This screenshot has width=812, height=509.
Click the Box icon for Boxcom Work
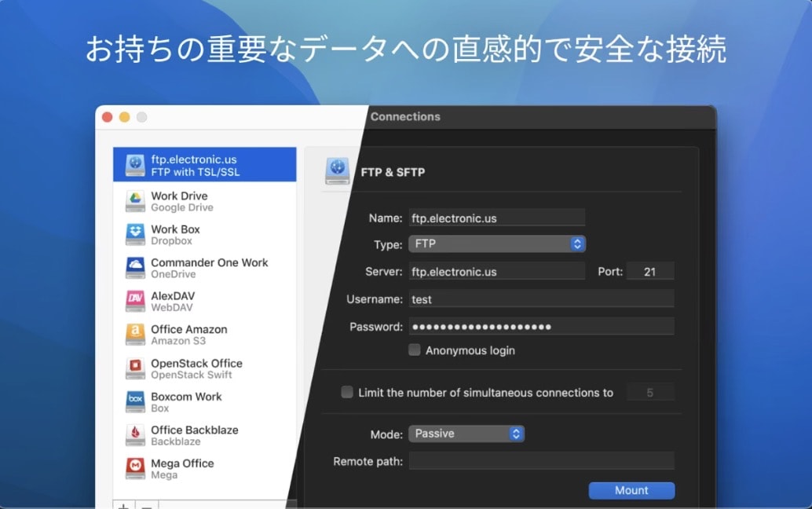click(x=135, y=402)
